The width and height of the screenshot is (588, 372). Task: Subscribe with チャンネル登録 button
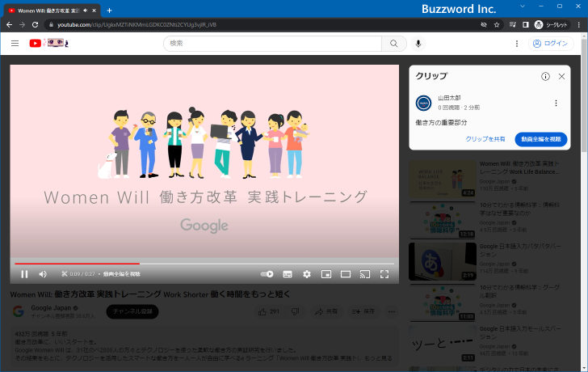tap(132, 311)
